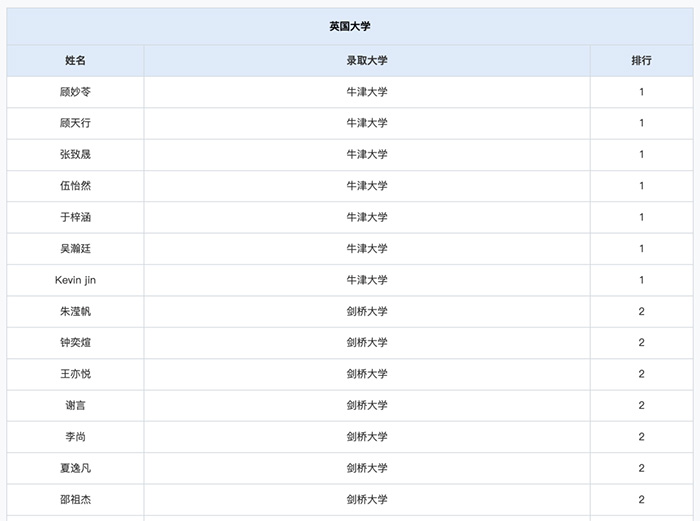Click 剑桥大学 in 谢言's row

[x=367, y=405]
